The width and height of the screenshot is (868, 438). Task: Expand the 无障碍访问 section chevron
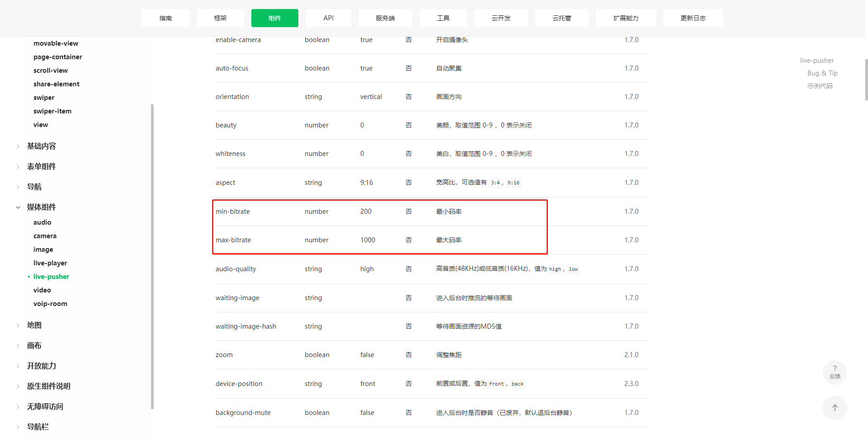18,406
